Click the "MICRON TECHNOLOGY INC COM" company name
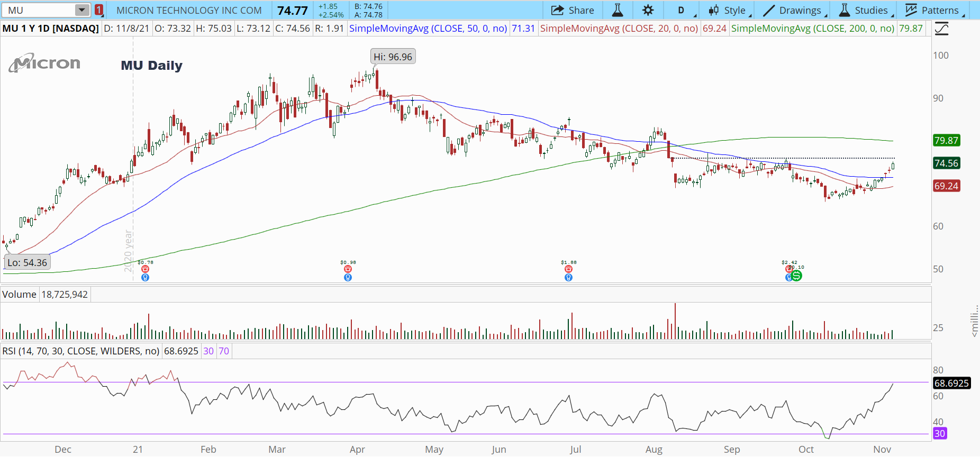The image size is (980, 457). point(189,11)
